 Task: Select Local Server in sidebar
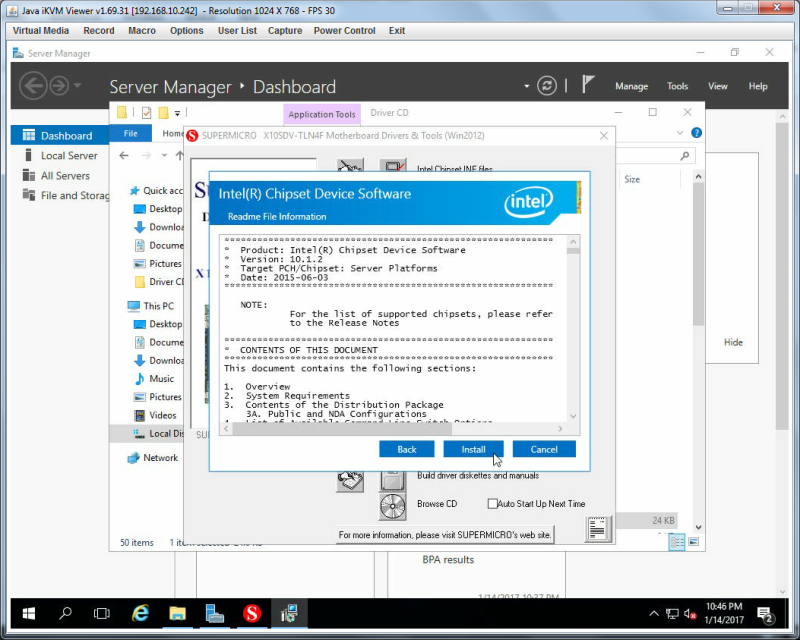[x=69, y=156]
